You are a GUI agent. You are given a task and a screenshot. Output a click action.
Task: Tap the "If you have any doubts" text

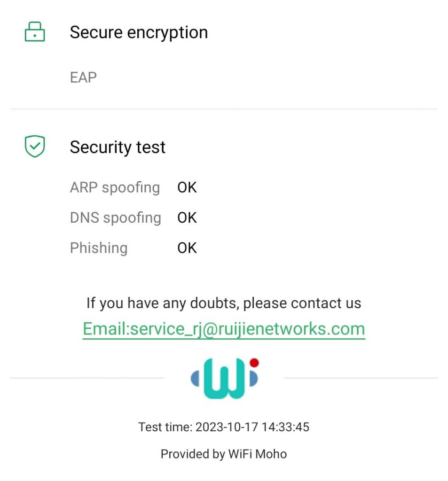coord(224,303)
